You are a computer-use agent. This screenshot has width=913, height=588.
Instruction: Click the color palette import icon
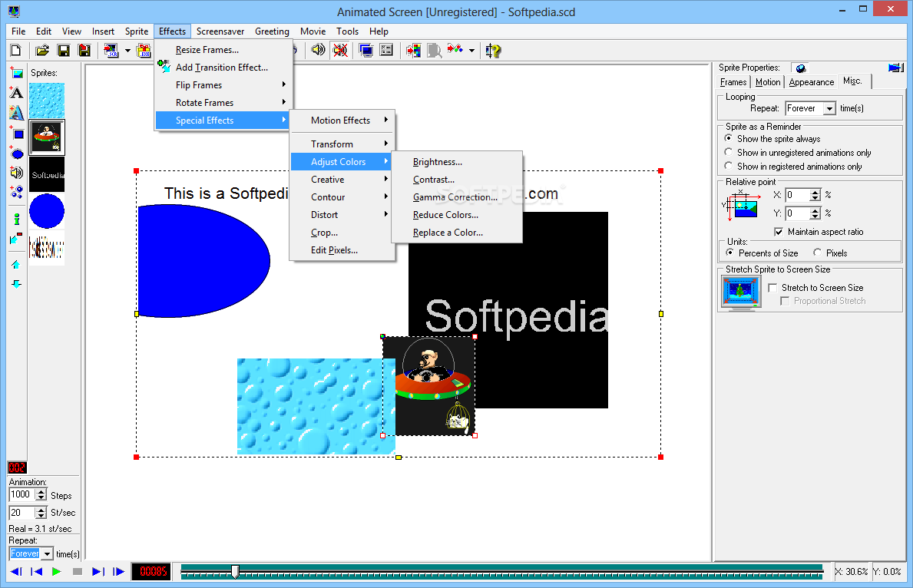[413, 51]
